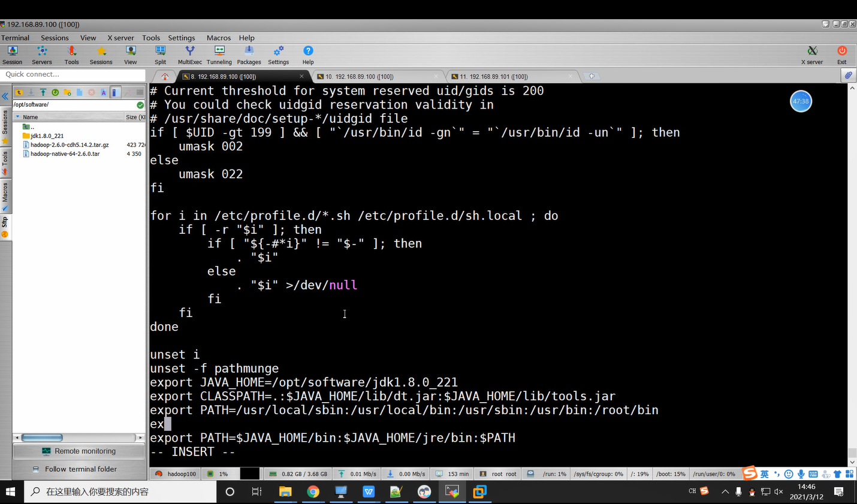Click terminal scrollbar down arrow
The height and width of the screenshot is (504, 857).
852,462
